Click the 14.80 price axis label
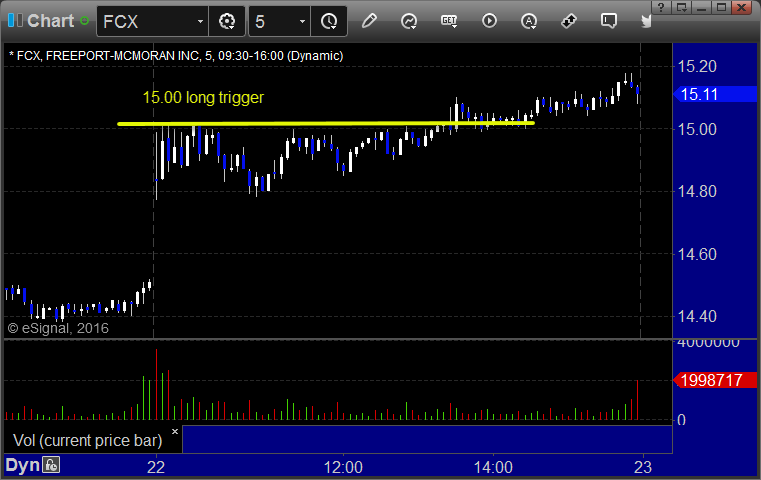 pos(697,192)
